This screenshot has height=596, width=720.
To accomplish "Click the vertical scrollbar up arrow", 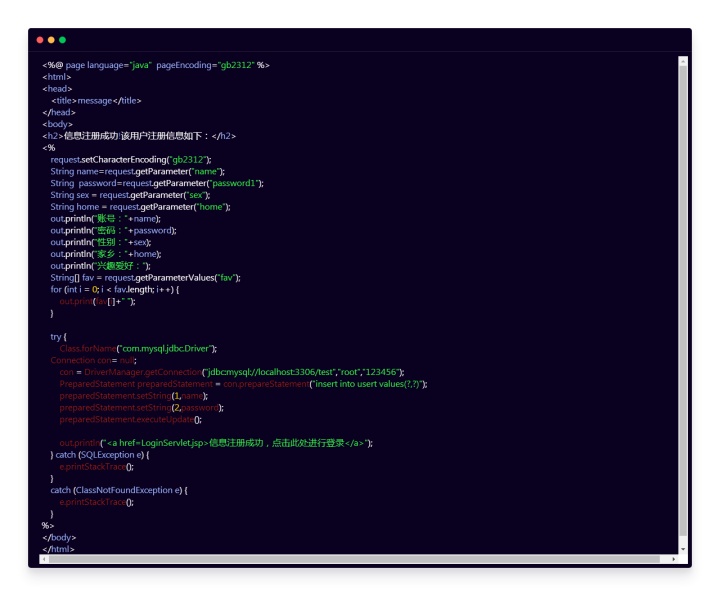I will [x=683, y=61].
